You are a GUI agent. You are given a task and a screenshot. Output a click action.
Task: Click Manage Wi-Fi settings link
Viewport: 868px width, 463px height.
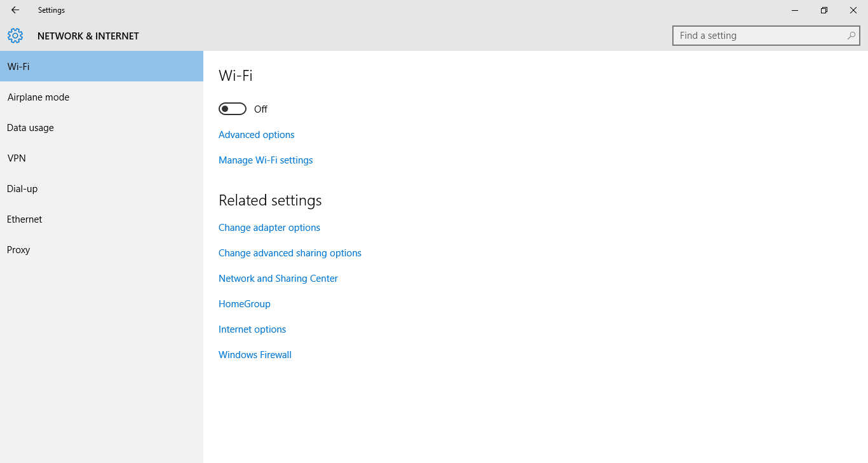pos(266,160)
